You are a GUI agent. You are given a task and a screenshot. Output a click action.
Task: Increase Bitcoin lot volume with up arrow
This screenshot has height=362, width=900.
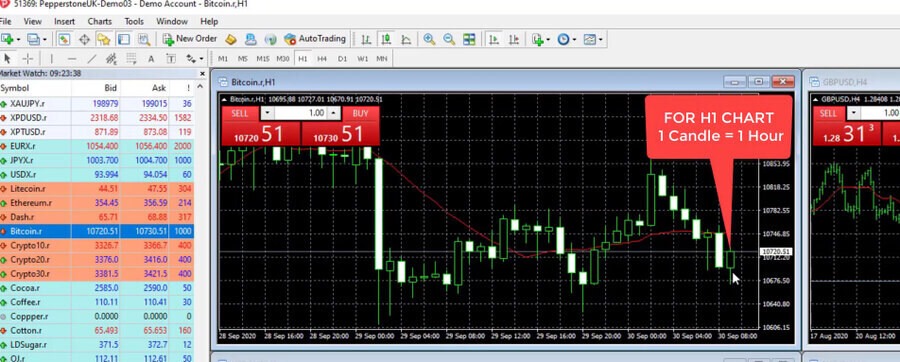coord(334,113)
